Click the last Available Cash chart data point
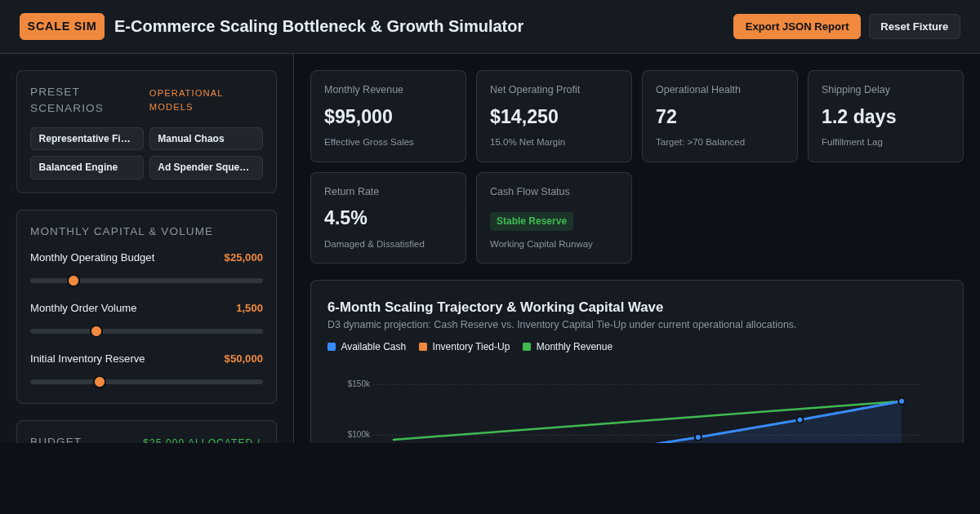The width and height of the screenshot is (980, 514). 902,401
